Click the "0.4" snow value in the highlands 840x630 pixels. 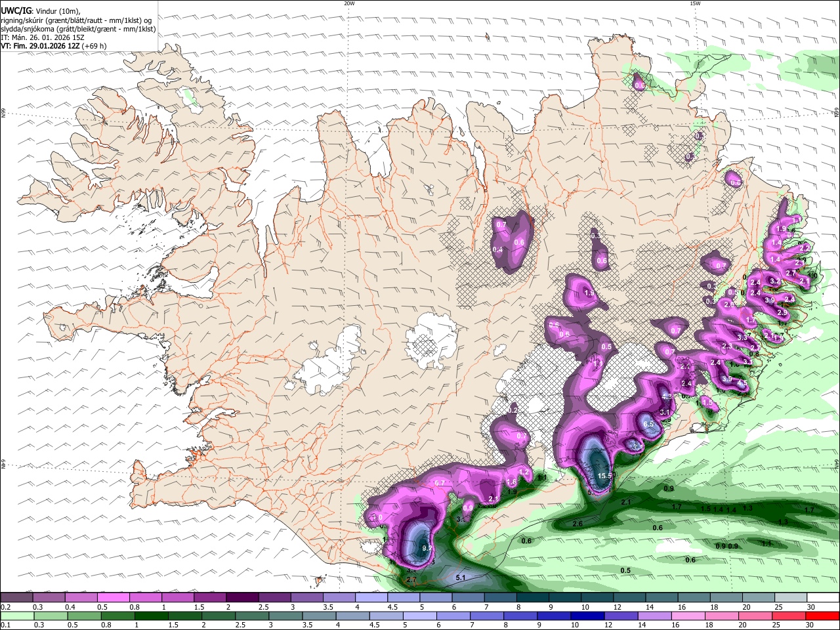tap(497, 249)
